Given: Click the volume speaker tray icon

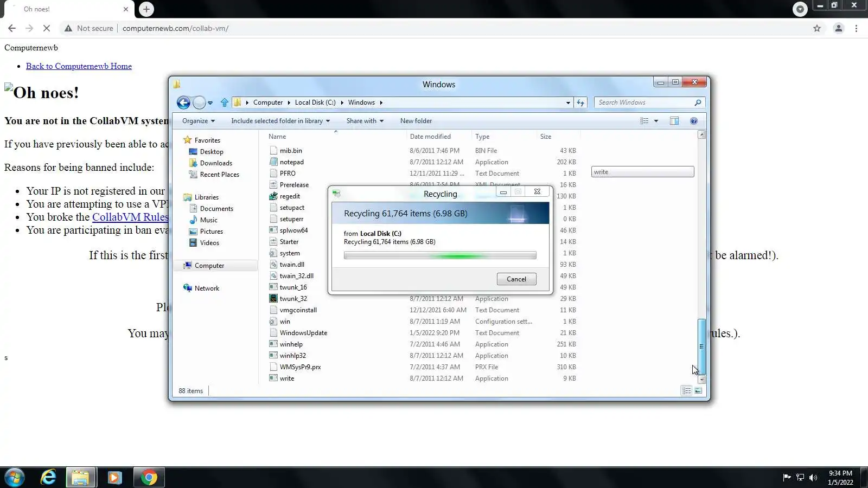Looking at the screenshot, I should click(813, 478).
